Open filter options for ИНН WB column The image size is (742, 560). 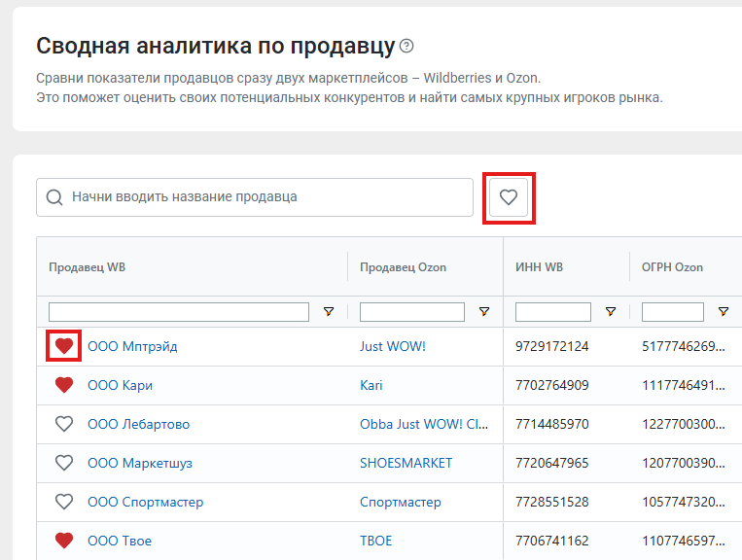point(611,312)
